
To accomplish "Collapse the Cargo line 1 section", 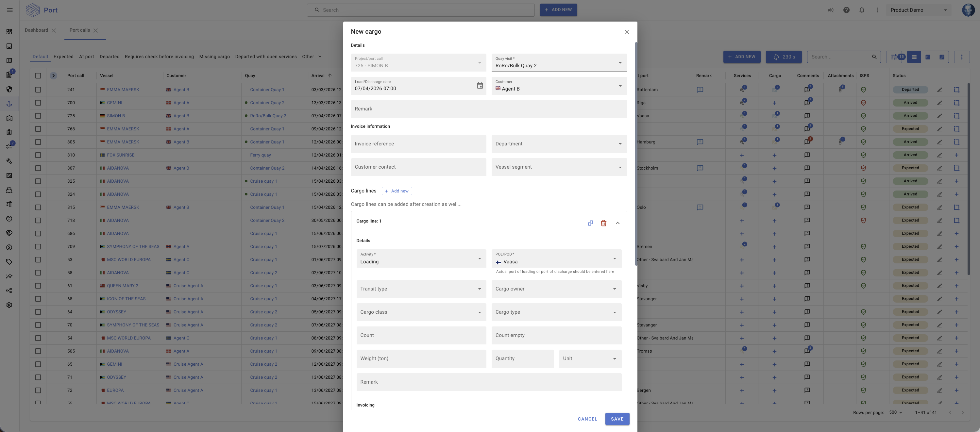I will (x=617, y=223).
